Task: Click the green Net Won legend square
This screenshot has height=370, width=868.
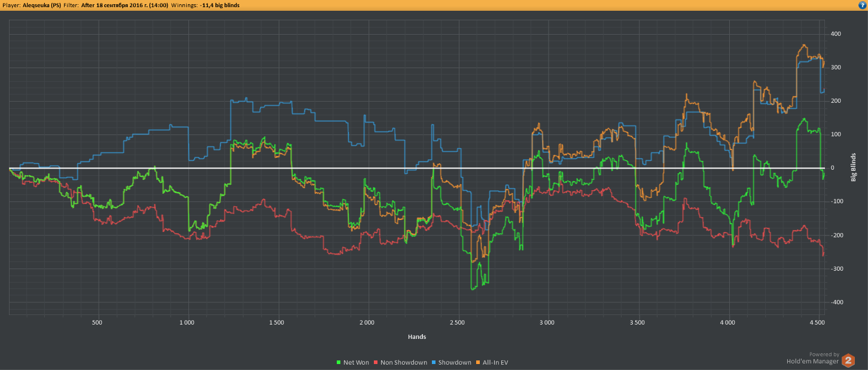Action: [x=339, y=362]
